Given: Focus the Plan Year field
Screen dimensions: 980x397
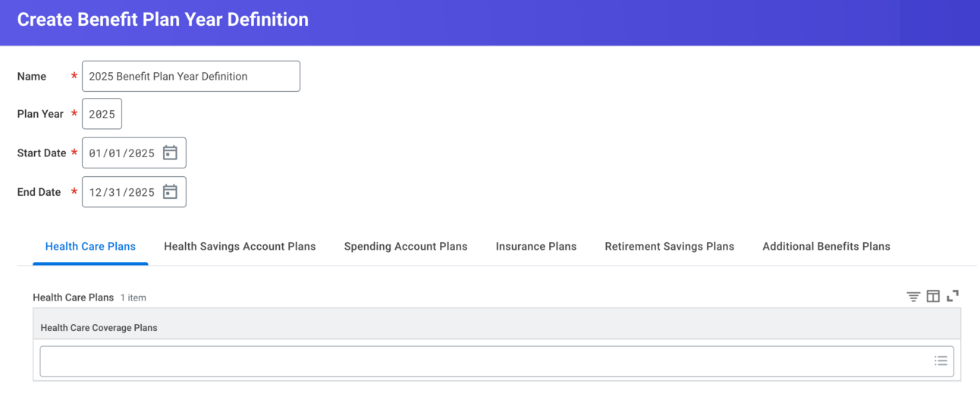Looking at the screenshot, I should (x=102, y=115).
